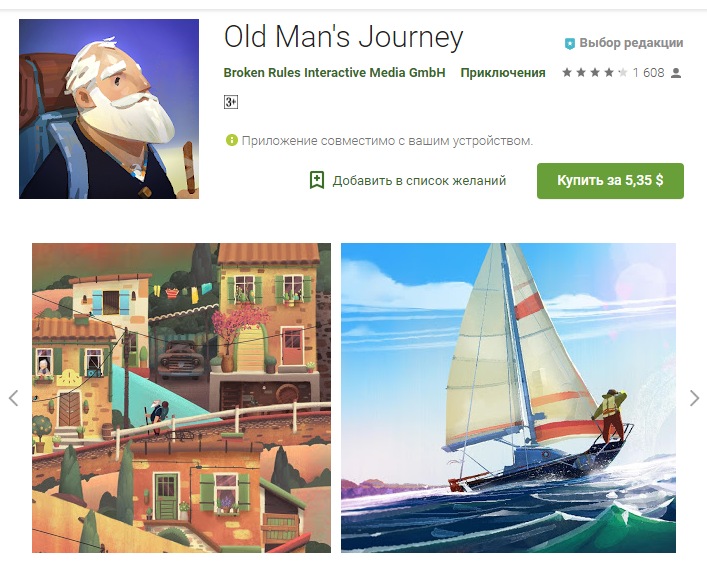Show the previous screenshot with left arrow
Image resolution: width=707 pixels, height=572 pixels.
click(14, 398)
